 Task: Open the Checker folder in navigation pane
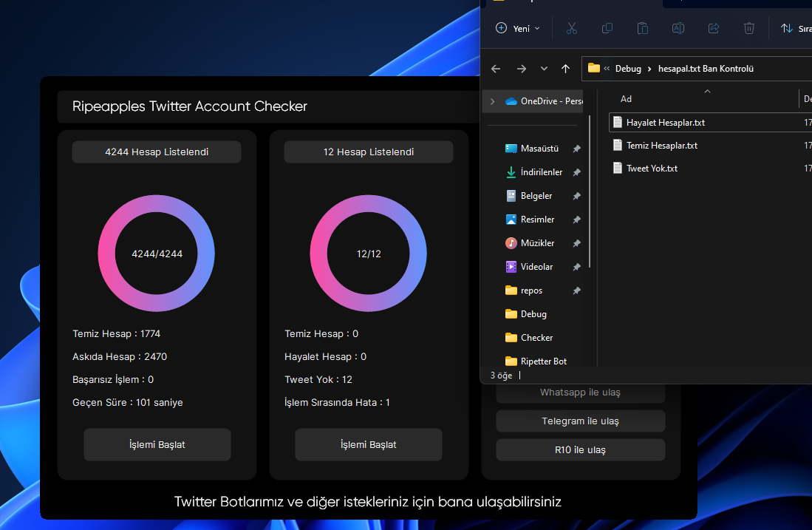click(x=529, y=338)
